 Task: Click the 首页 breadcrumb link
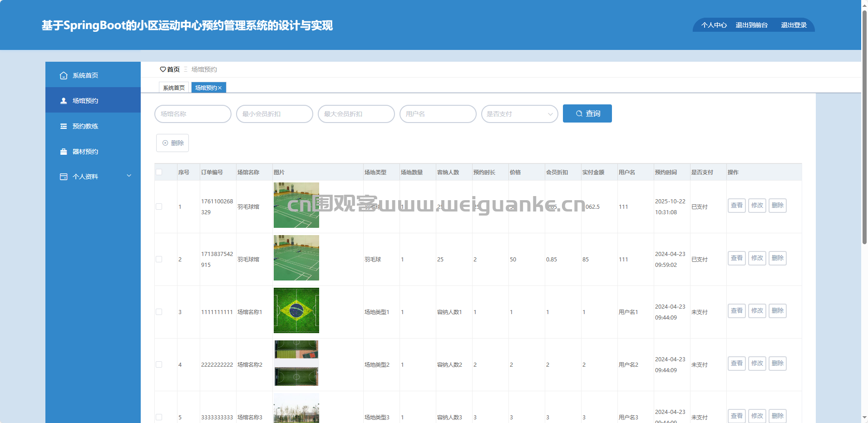173,69
